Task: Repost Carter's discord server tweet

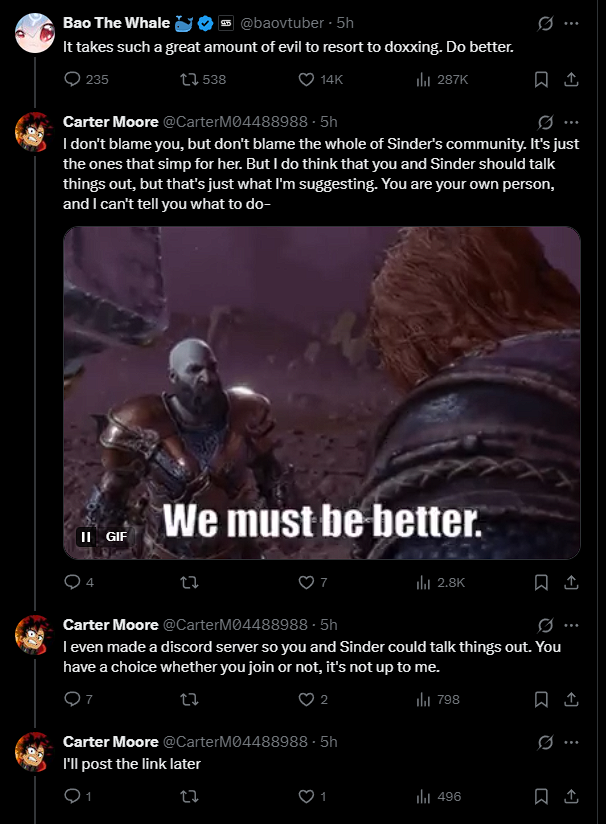Action: click(x=189, y=699)
